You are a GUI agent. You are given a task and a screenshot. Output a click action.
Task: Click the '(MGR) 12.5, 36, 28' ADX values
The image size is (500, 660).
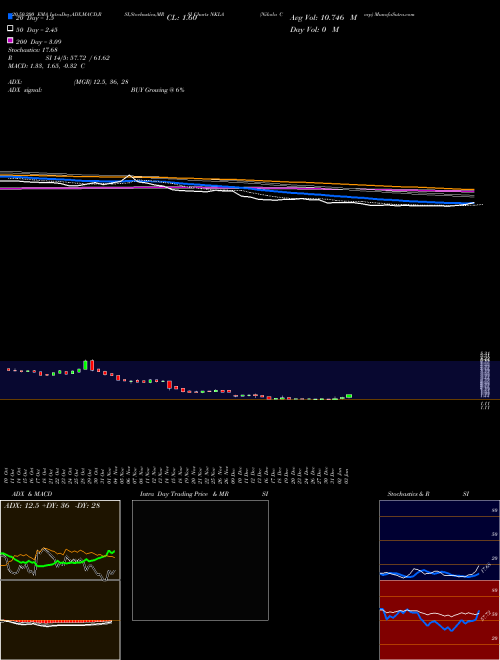pyautogui.click(x=101, y=82)
